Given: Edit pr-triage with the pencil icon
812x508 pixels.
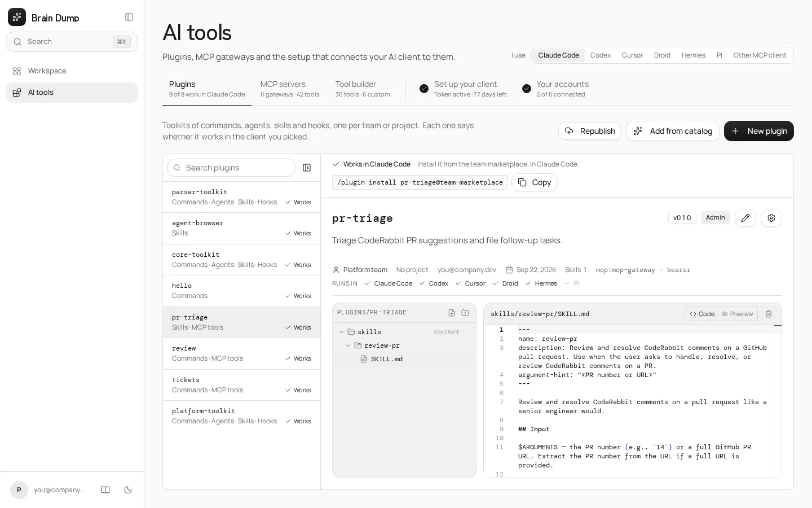Looking at the screenshot, I should 745,218.
